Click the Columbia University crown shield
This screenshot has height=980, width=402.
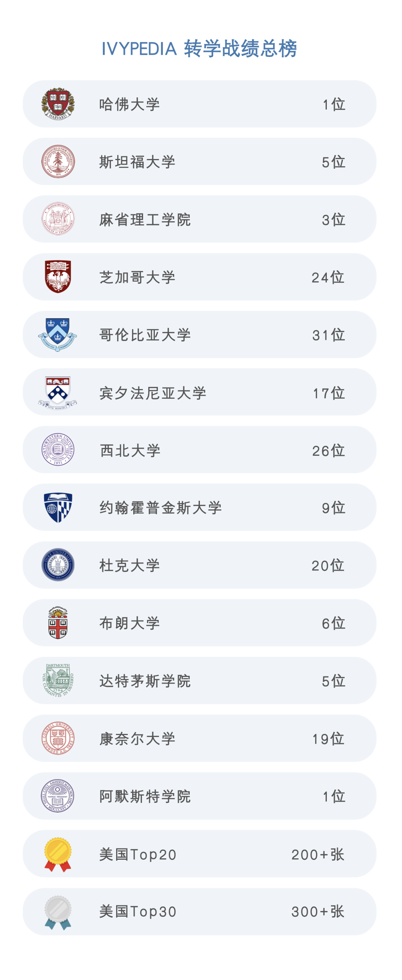click(x=57, y=334)
